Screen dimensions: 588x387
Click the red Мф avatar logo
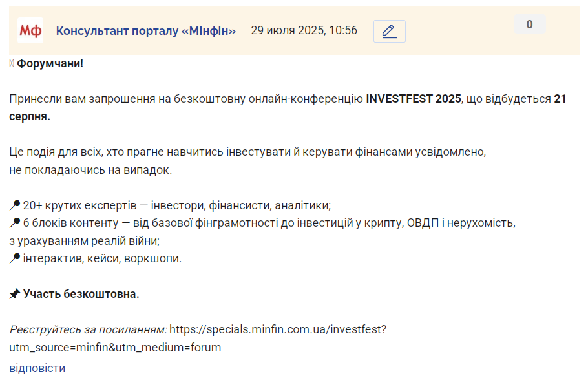(30, 30)
